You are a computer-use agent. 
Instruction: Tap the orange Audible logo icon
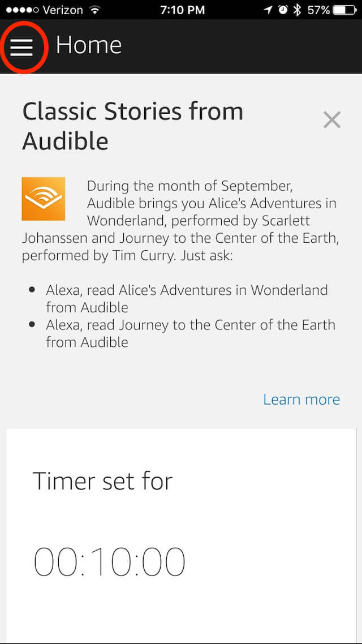pyautogui.click(x=44, y=199)
